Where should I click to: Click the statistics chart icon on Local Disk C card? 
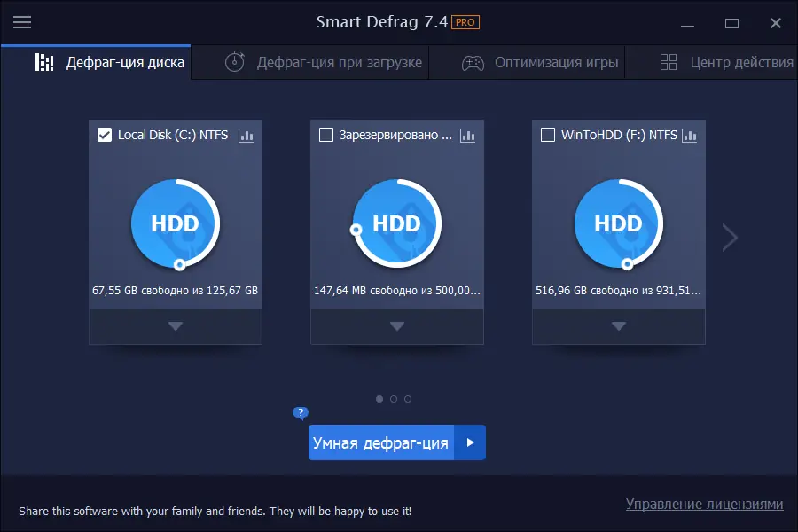[246, 135]
